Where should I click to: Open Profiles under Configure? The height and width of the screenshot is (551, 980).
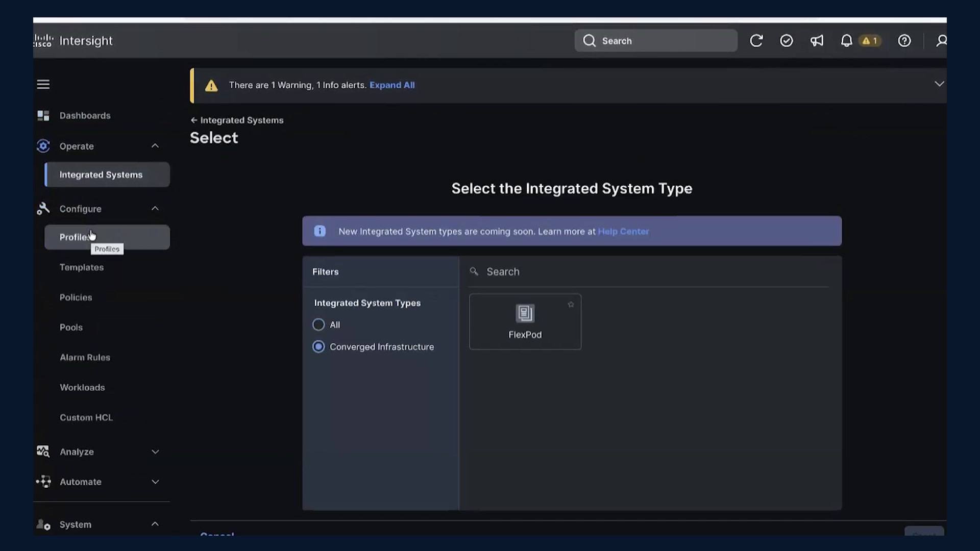pos(107,237)
